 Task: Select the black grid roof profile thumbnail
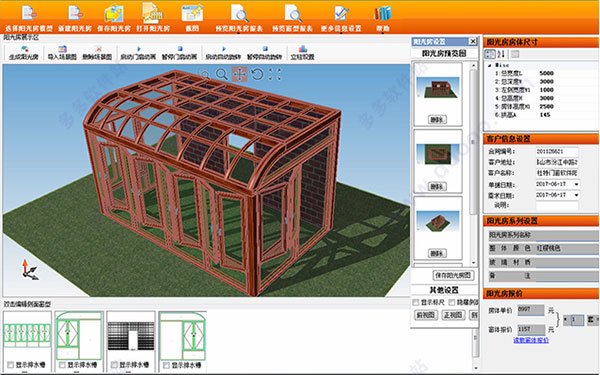(131, 335)
